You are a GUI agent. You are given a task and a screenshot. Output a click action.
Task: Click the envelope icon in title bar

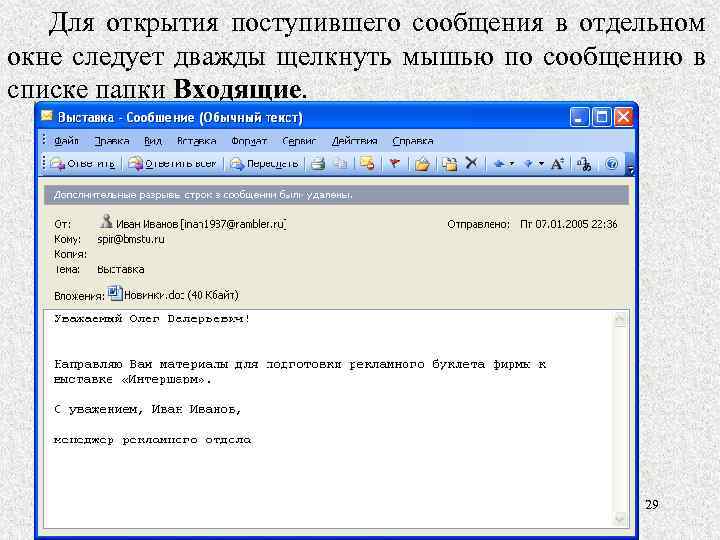click(x=46, y=116)
